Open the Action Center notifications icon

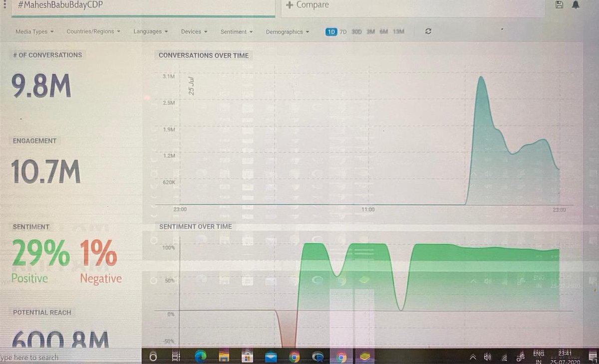[593, 358]
